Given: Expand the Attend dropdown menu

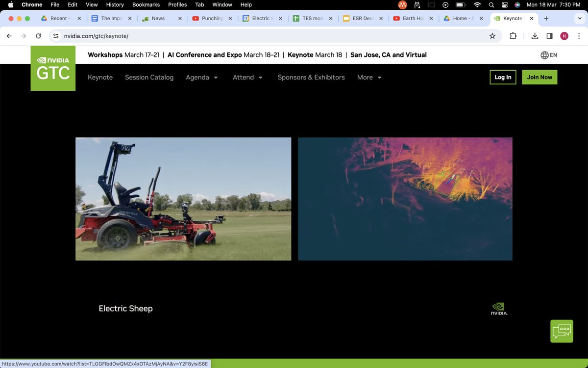Looking at the screenshot, I should [247, 78].
